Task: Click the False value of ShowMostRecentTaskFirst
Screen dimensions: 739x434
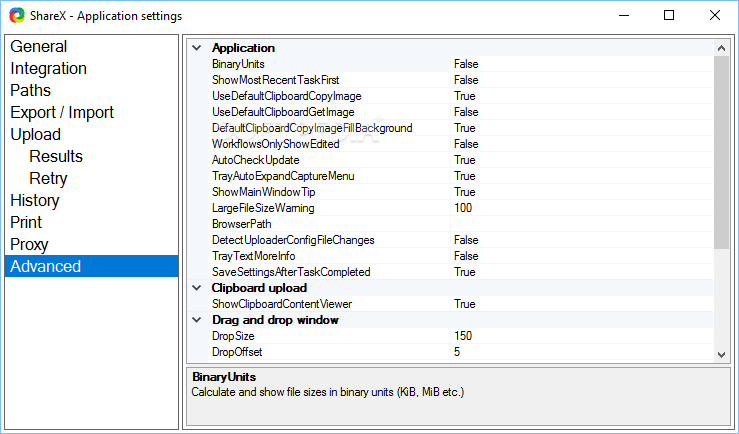Action: click(466, 80)
